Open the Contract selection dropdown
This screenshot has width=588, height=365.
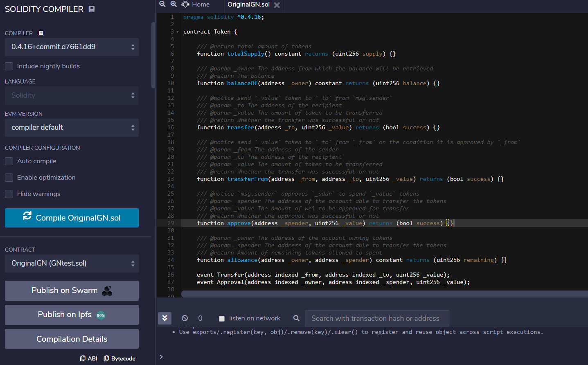[72, 264]
